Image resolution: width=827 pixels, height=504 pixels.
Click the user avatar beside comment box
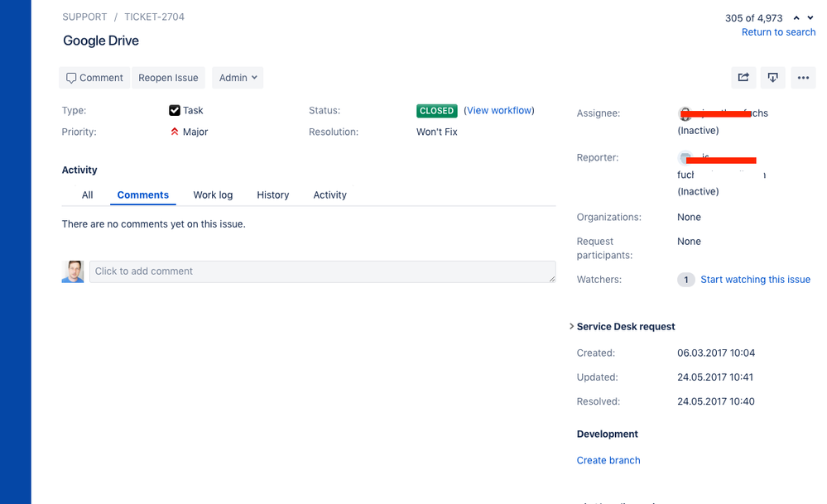click(73, 271)
